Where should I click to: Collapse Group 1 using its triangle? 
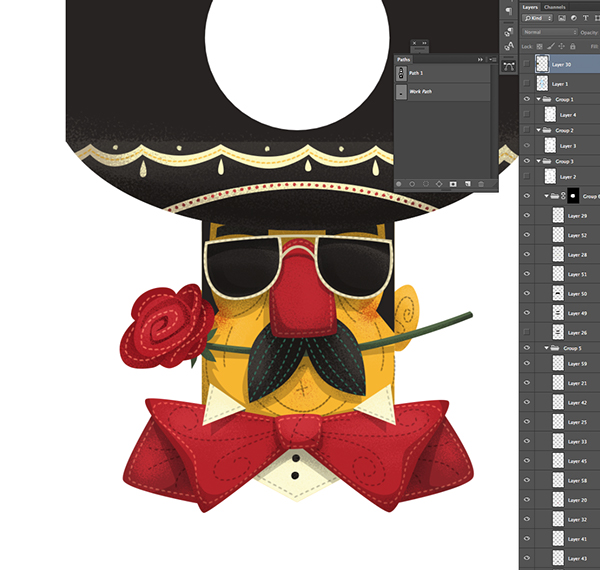538,99
